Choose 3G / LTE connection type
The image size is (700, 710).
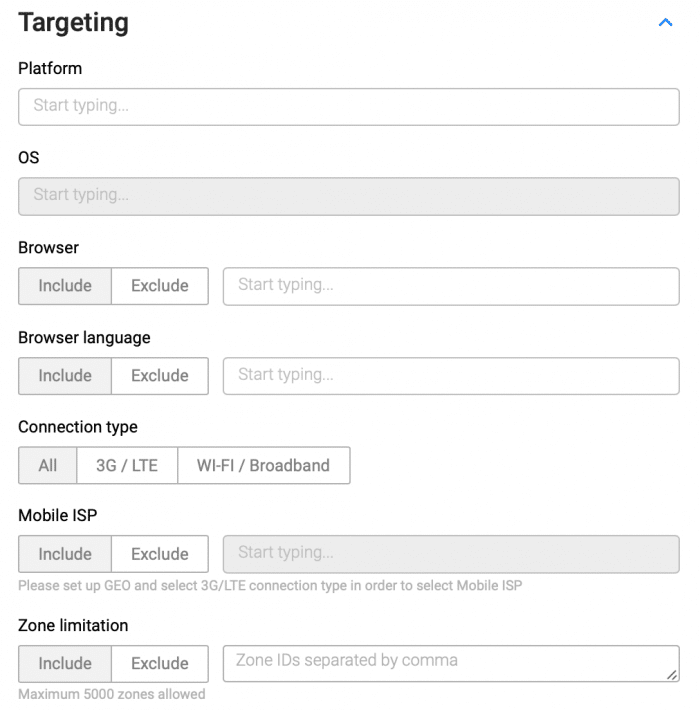click(x=127, y=465)
